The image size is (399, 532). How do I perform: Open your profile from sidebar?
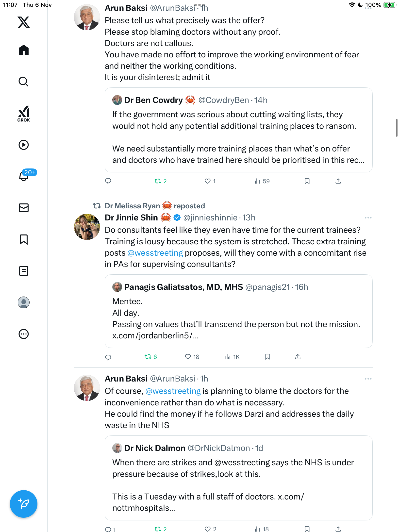[24, 302]
